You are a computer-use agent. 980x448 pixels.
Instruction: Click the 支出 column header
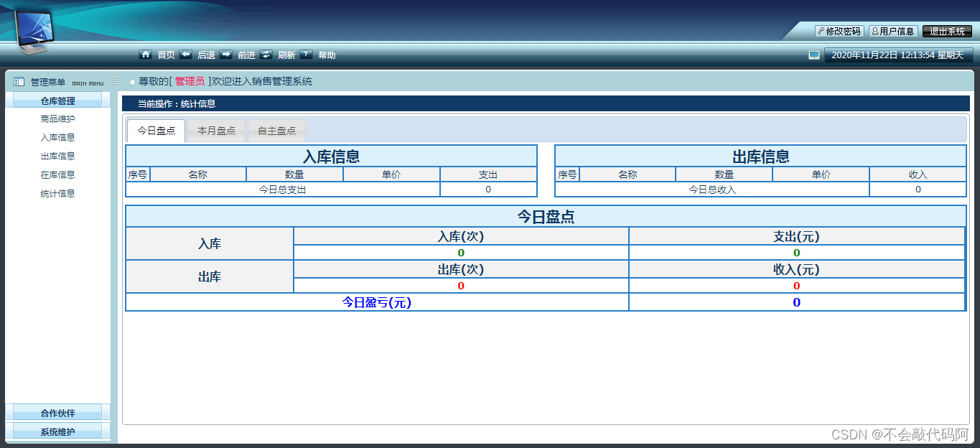coord(488,174)
